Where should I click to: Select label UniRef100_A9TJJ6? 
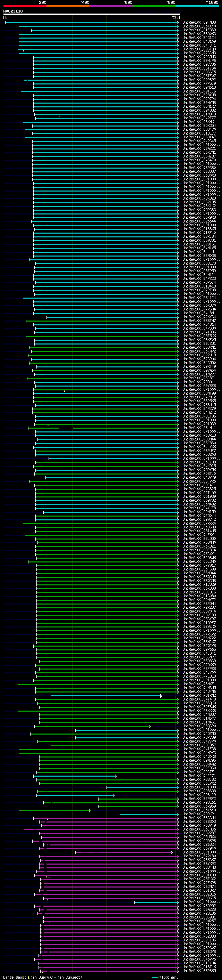coord(199,91)
